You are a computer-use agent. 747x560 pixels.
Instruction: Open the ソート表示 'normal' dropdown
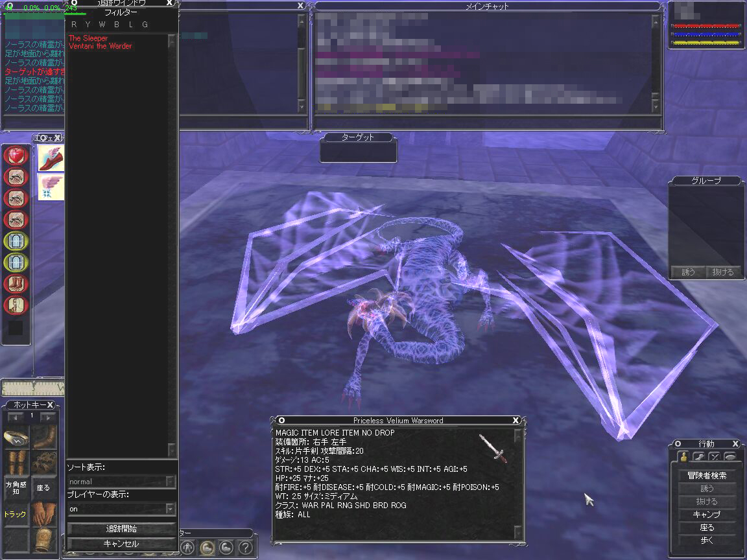coord(121,482)
